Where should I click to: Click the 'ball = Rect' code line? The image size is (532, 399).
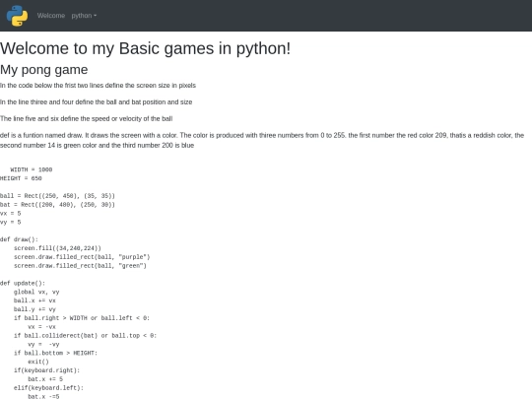coord(58,196)
